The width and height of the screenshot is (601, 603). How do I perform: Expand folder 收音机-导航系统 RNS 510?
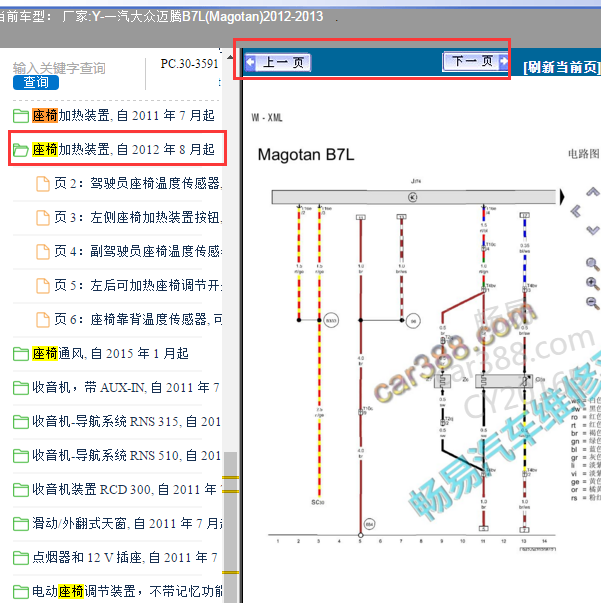pyautogui.click(x=117, y=455)
